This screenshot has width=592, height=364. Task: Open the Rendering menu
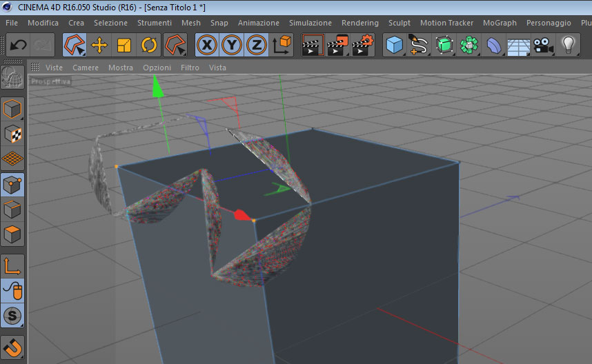coord(360,23)
